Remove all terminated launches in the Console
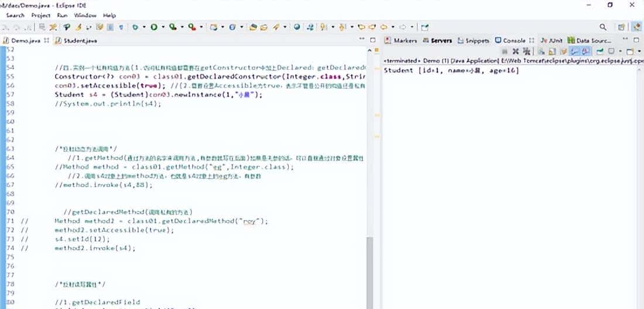Viewport: 644px width, 309px height. [526, 51]
